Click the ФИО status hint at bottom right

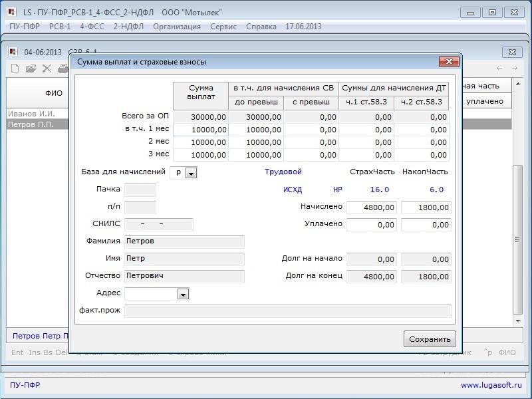tap(507, 352)
